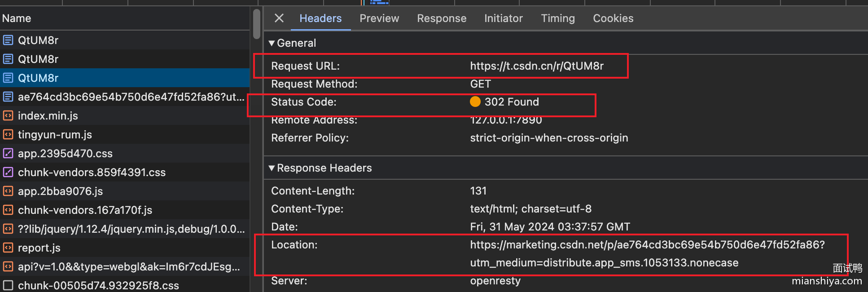
Task: Select the app.2bba9076.js request
Action: pos(60,191)
